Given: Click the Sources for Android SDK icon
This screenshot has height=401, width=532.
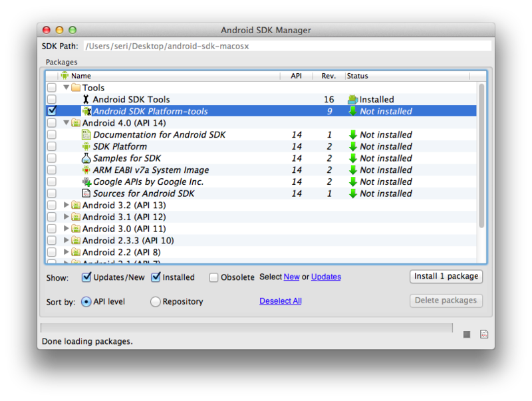Looking at the screenshot, I should [x=86, y=194].
